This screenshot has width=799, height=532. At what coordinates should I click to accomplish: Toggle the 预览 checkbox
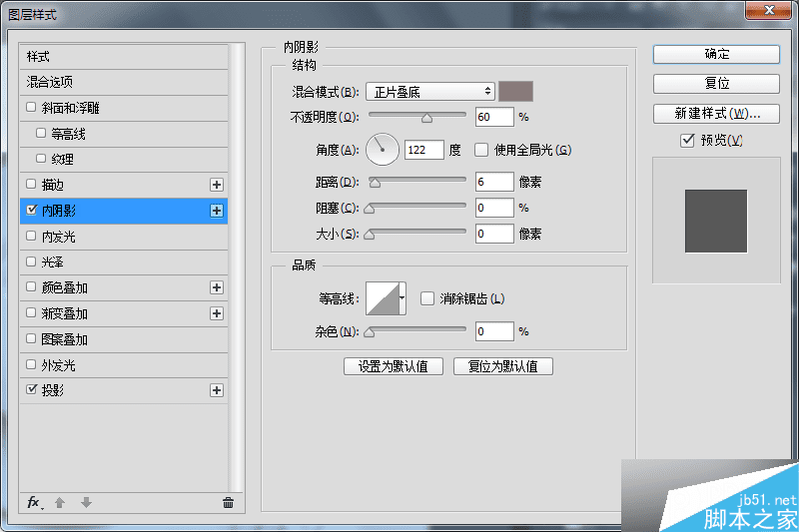tap(687, 140)
